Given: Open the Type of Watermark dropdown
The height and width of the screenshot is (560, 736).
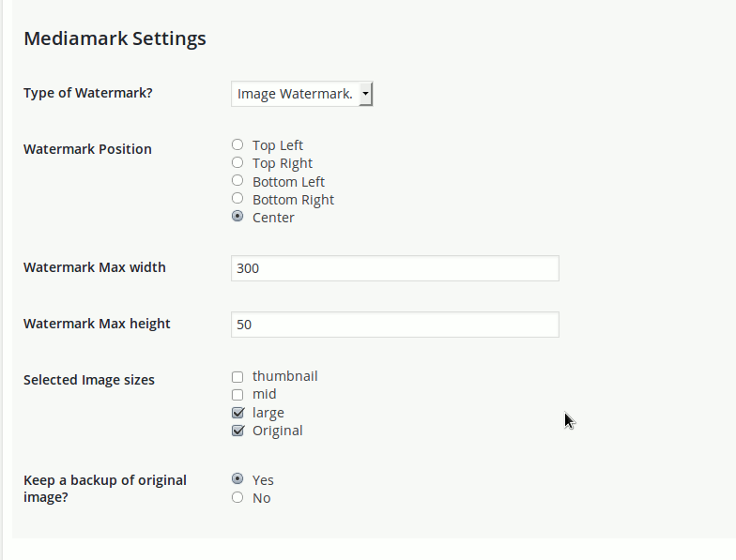Looking at the screenshot, I should 302,94.
